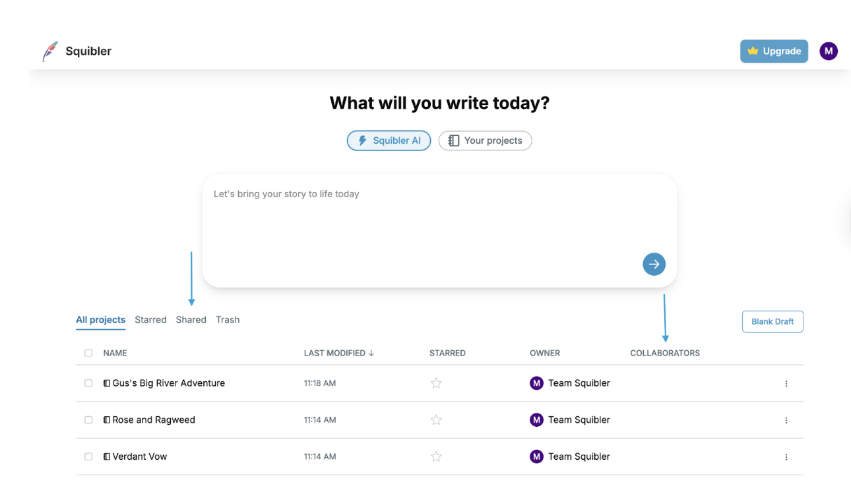Click the 11:14 AM time for Verdant Vow
Screen dimensions: 851x504
(320, 457)
